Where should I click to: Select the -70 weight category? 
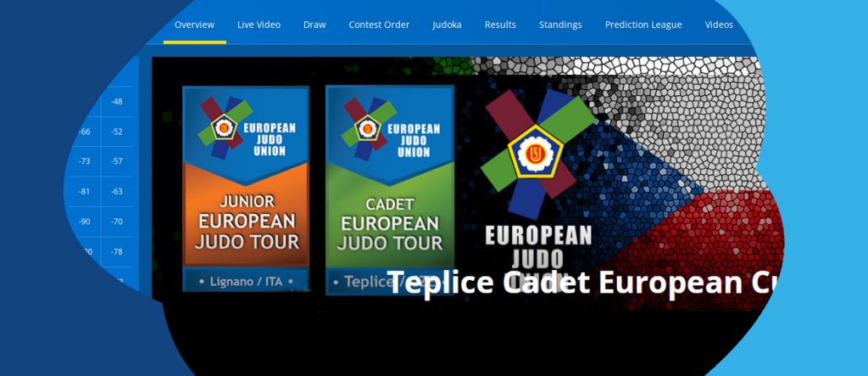tap(116, 222)
